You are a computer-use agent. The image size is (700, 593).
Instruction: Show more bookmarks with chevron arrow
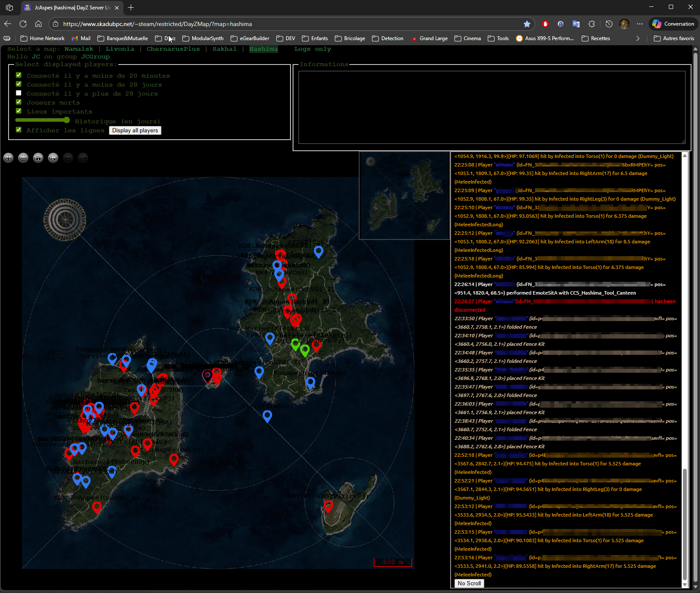tap(638, 38)
